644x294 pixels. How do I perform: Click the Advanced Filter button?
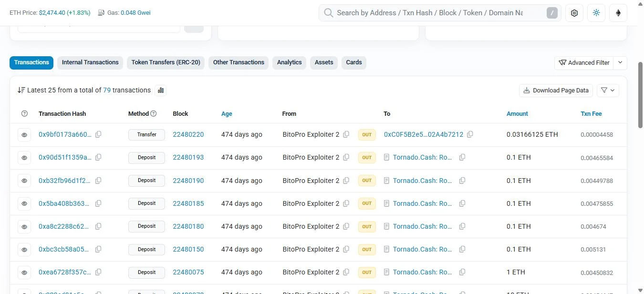[x=584, y=62]
